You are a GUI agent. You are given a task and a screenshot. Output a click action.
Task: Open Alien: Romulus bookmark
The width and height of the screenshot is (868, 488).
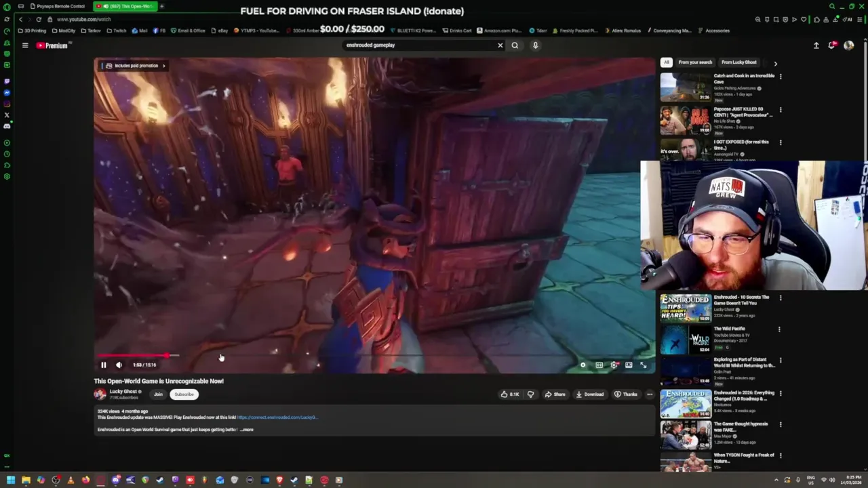point(623,30)
